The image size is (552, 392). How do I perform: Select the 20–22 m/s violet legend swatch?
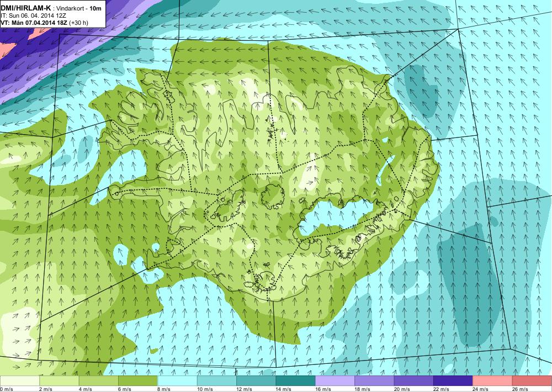coord(414,381)
